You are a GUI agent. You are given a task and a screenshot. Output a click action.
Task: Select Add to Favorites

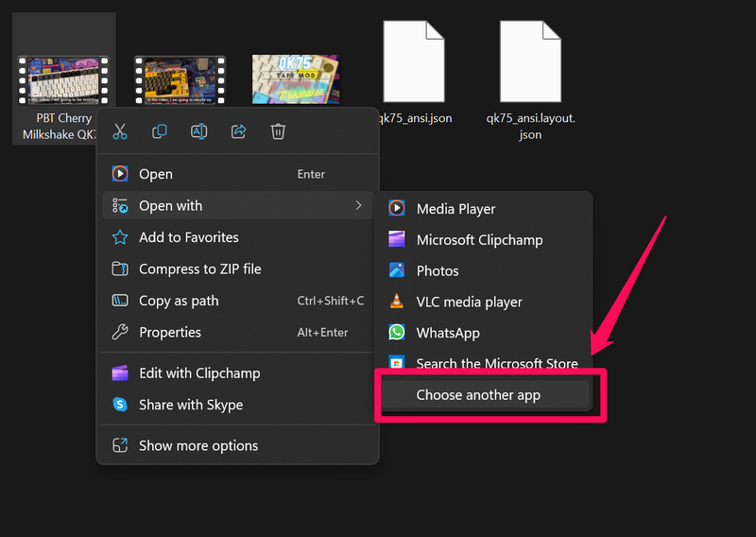188,237
